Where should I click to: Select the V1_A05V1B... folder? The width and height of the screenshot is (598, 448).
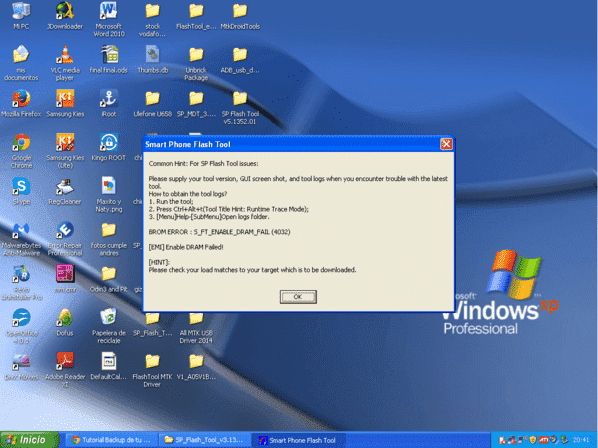point(196,366)
